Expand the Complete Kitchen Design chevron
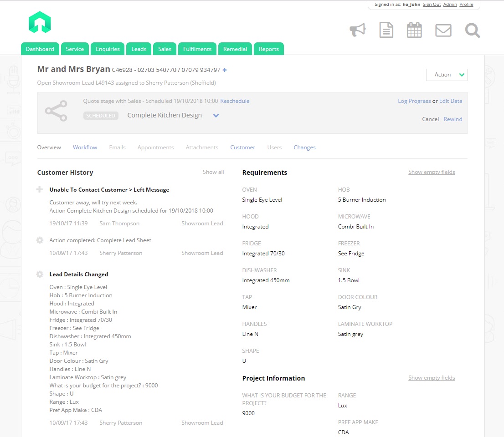Screen dimensions: 504x437 point(216,116)
